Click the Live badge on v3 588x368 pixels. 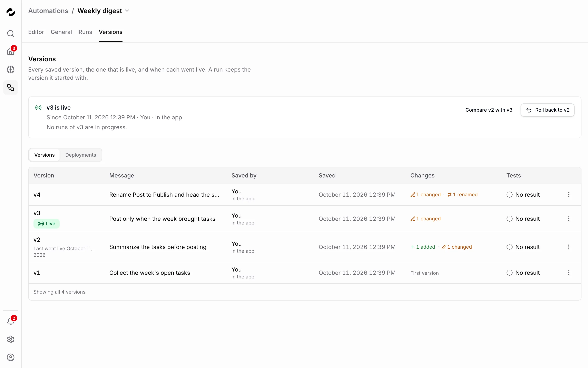(x=46, y=224)
